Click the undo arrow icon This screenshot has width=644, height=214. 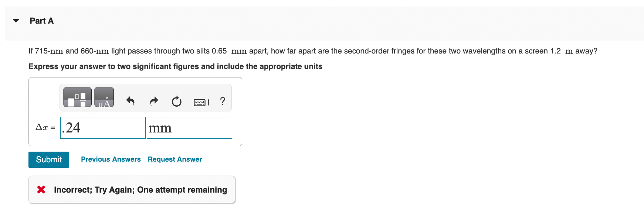130,101
